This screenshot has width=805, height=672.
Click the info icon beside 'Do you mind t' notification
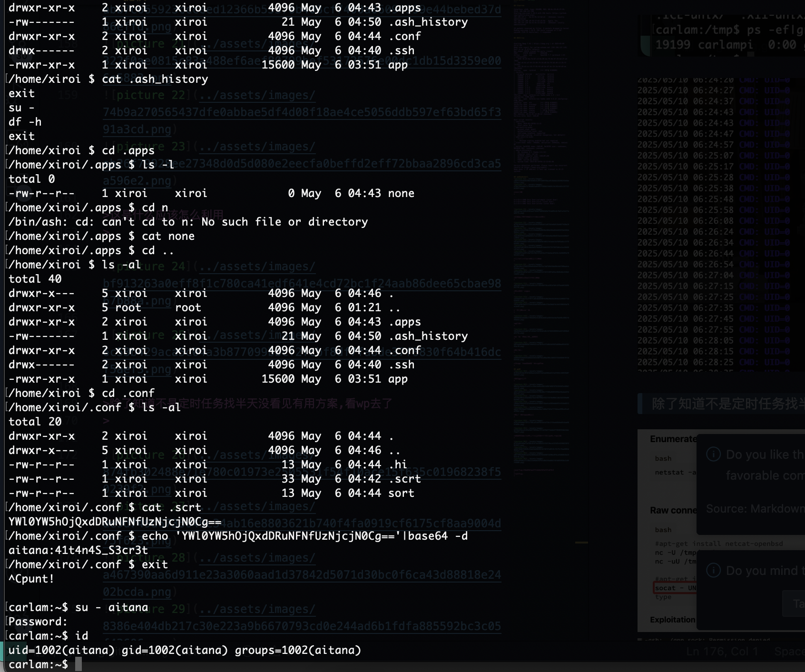(713, 570)
